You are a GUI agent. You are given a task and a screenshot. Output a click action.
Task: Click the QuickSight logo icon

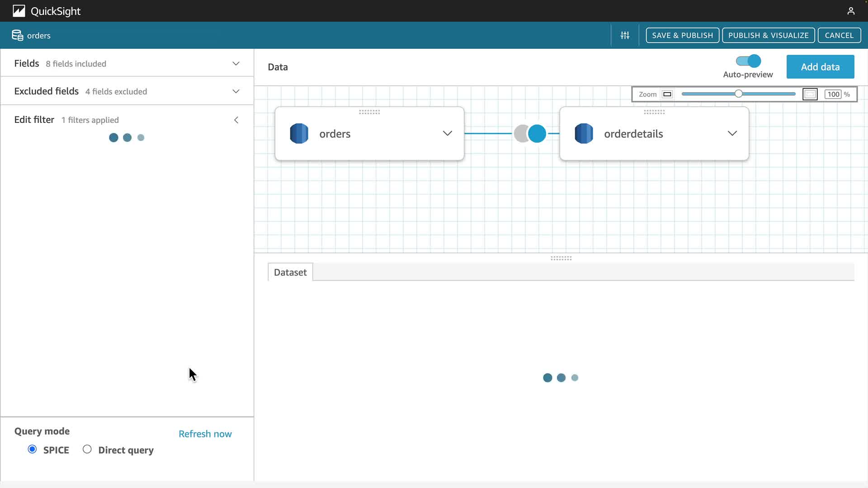[19, 11]
